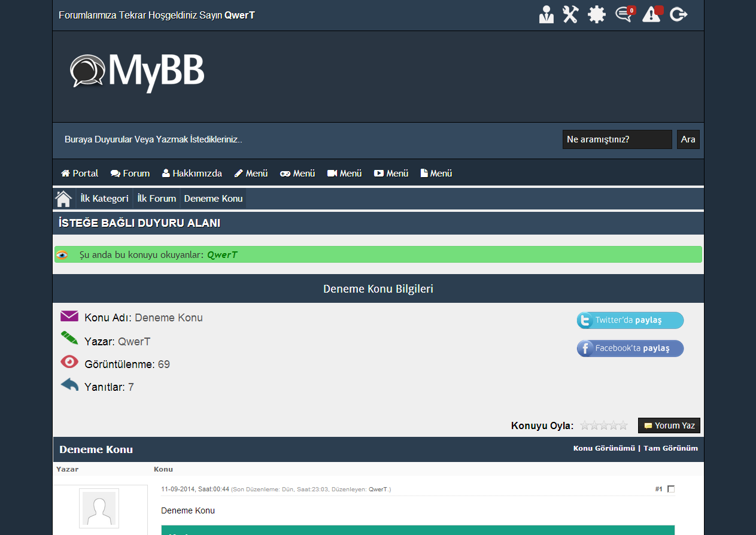This screenshot has height=535, width=756.
Task: Open the İlk Kategori breadcrumb link
Action: point(104,199)
